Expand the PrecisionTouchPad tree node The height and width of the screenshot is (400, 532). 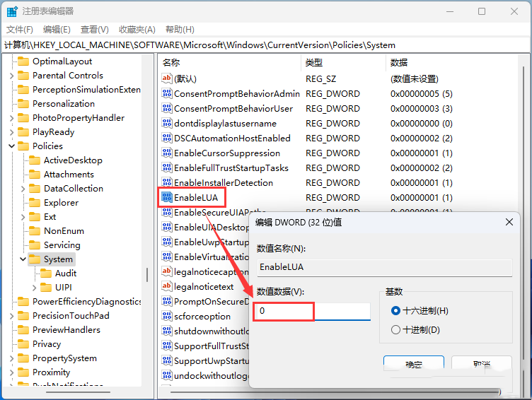click(x=11, y=316)
